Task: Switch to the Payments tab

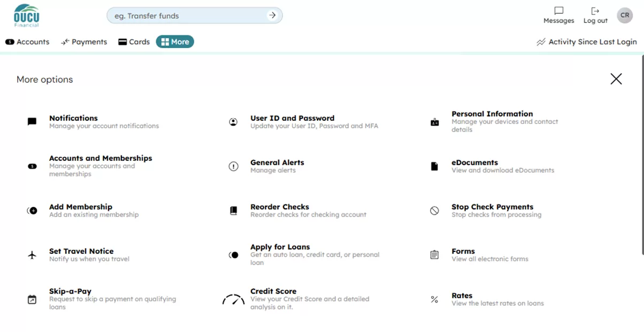Action: point(84,42)
